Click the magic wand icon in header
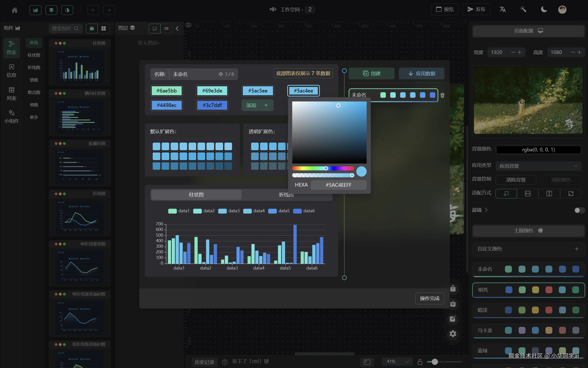 pos(523,9)
